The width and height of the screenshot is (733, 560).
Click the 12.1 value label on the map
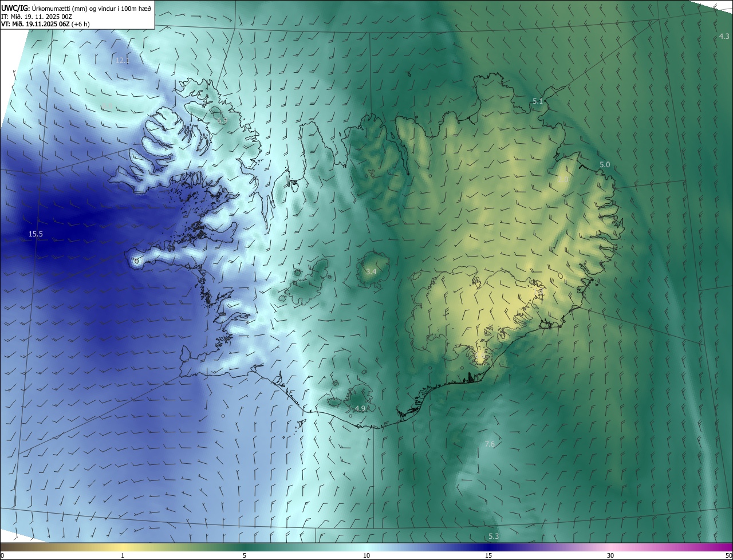[x=123, y=60]
